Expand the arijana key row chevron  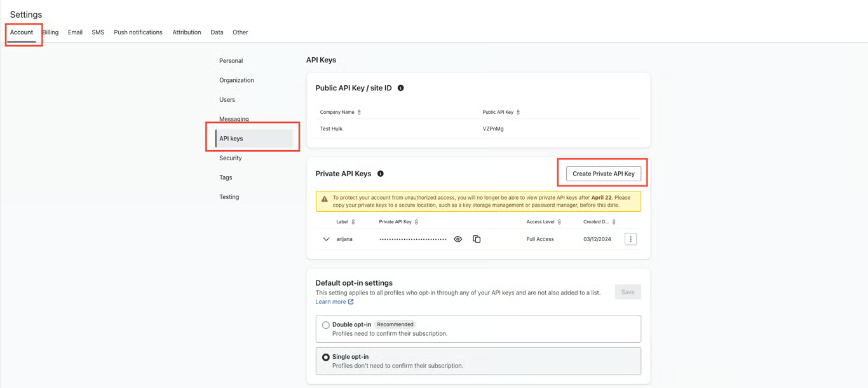[326, 239]
